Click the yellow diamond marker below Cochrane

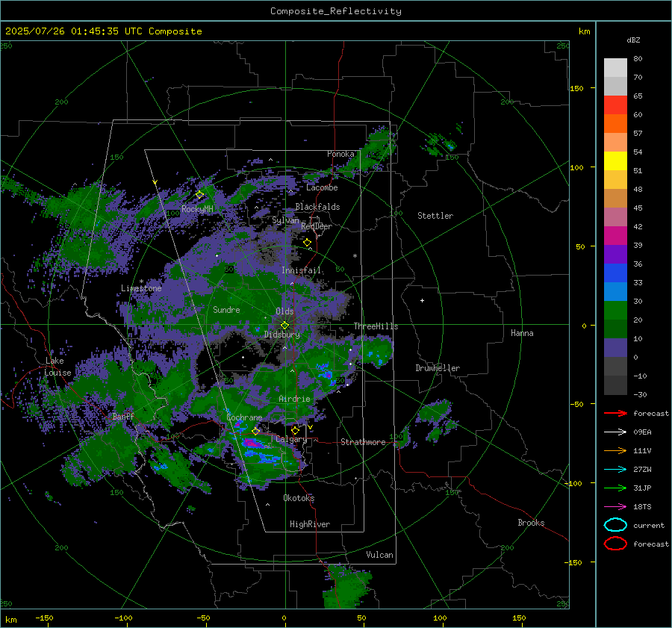coord(256,431)
